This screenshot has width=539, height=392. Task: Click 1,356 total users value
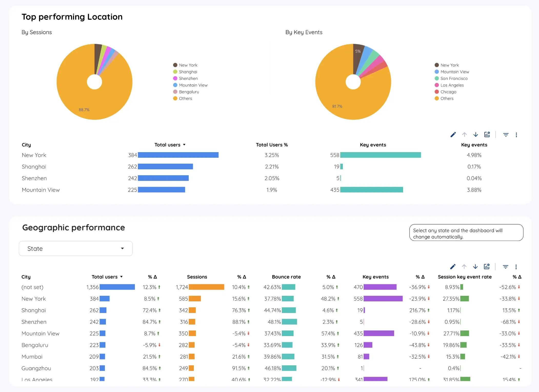92,287
